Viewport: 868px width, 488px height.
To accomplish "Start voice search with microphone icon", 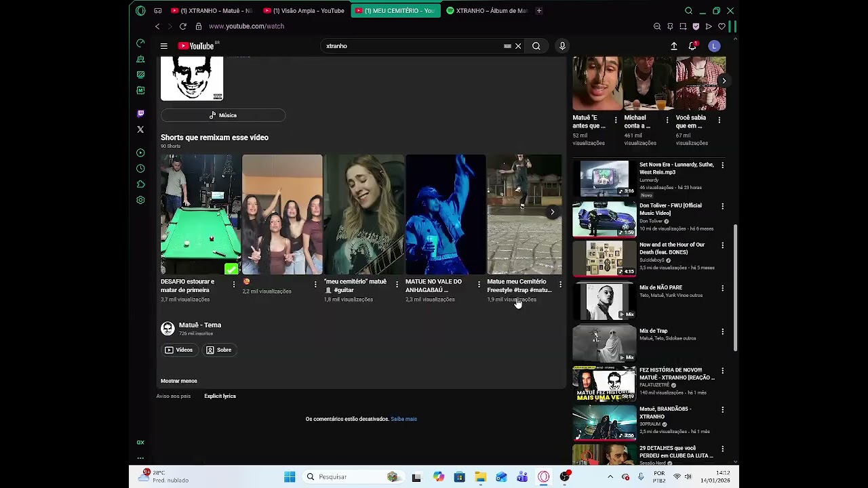I will [562, 46].
